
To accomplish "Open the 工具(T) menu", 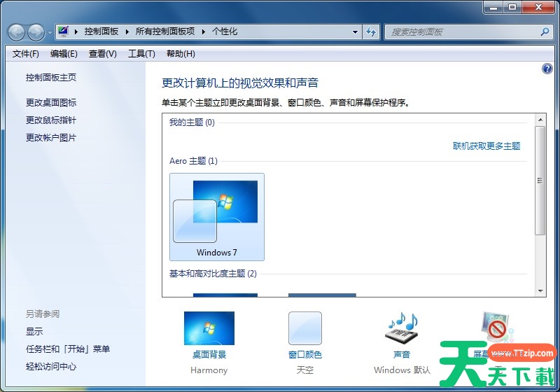I will click(142, 54).
